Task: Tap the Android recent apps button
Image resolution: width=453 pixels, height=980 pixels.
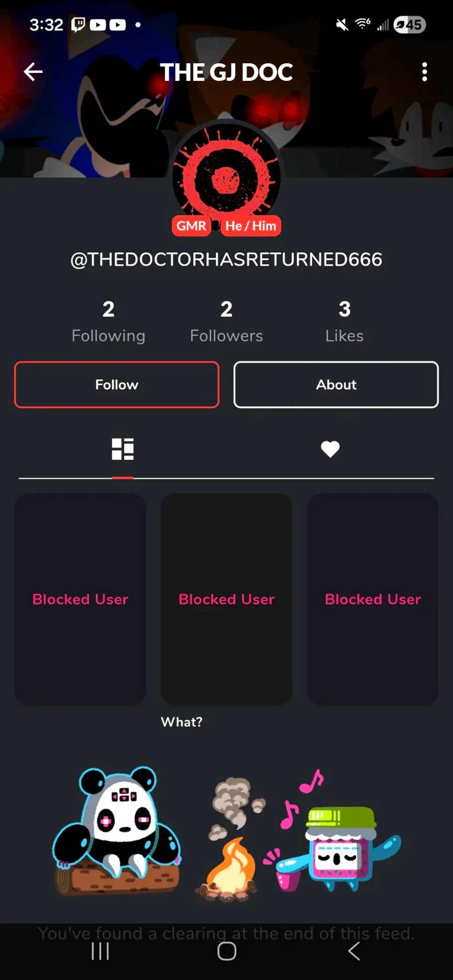Action: [100, 951]
